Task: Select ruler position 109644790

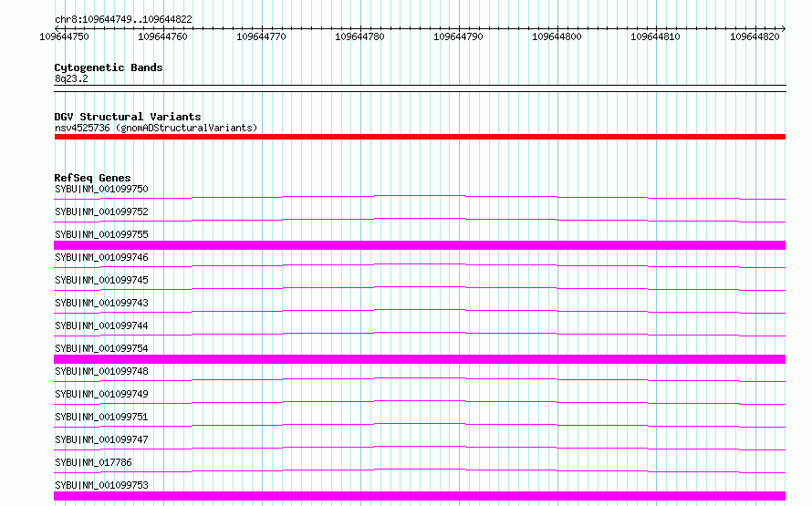Action: 458,36
